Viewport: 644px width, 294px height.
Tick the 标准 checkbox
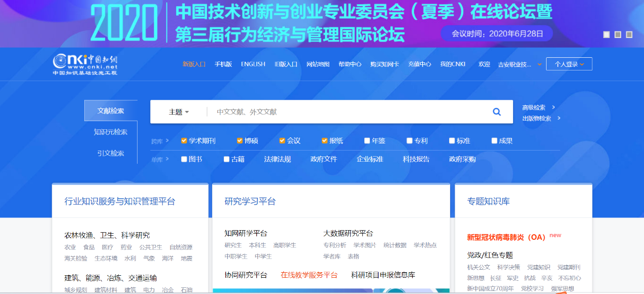pyautogui.click(x=452, y=141)
